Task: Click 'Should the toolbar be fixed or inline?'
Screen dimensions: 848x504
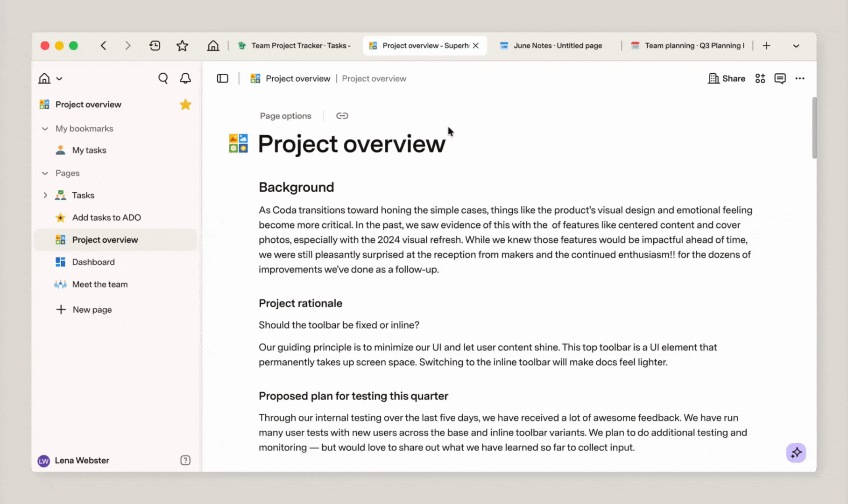Action: click(x=339, y=325)
